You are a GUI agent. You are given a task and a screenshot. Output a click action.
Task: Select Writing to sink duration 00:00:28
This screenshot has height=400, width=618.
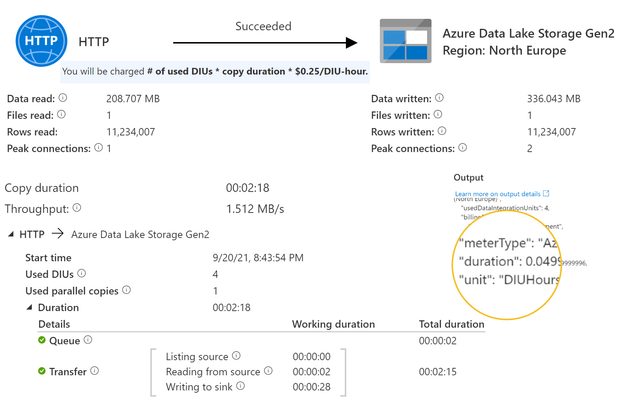(x=311, y=387)
